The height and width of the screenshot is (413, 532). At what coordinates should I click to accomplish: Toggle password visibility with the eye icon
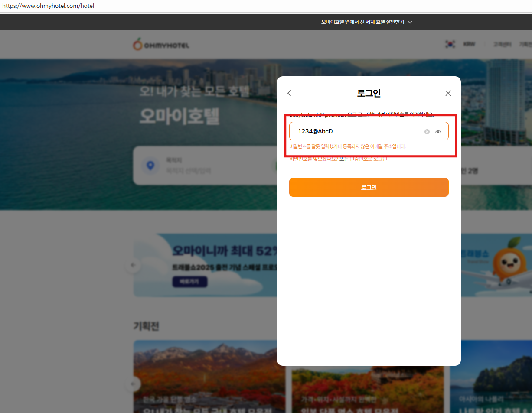[438, 132]
